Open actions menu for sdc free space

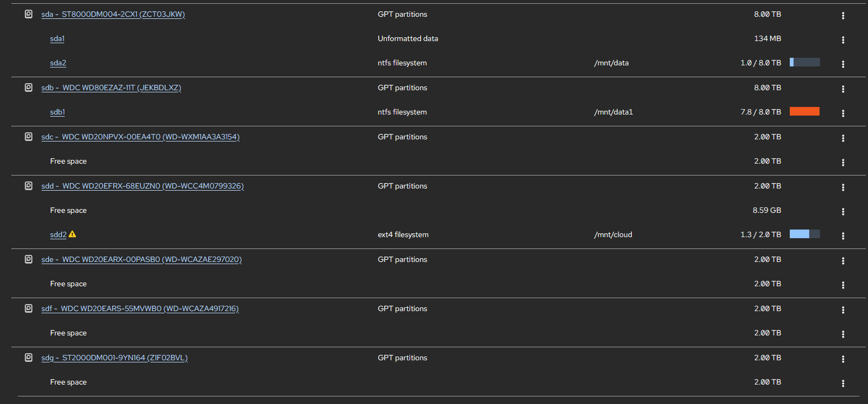[843, 162]
